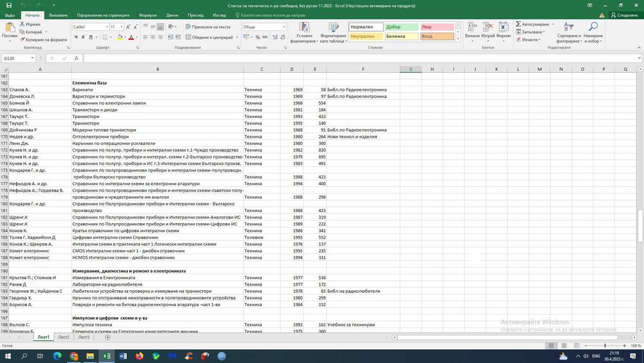Screen dimensions: 644x363
Task: Center cell text horizontally
Action: coord(153,37)
